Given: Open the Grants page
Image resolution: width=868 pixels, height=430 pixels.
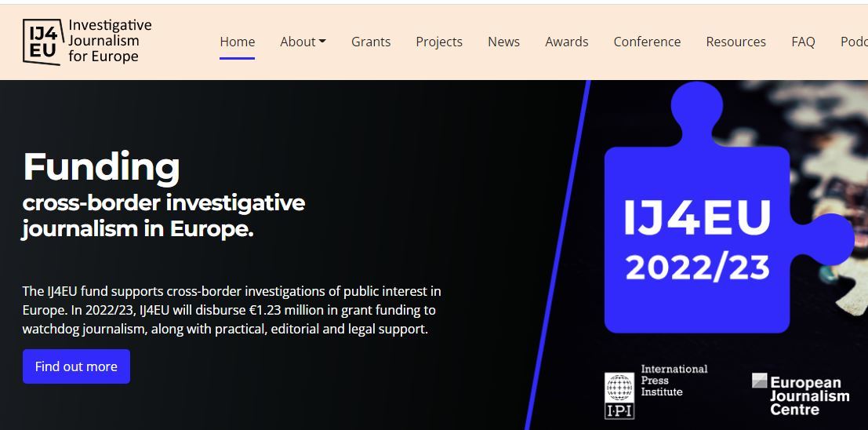Looking at the screenshot, I should (371, 42).
